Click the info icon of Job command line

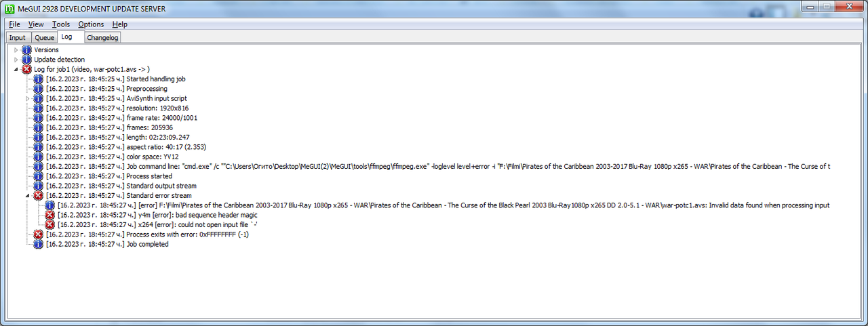39,166
